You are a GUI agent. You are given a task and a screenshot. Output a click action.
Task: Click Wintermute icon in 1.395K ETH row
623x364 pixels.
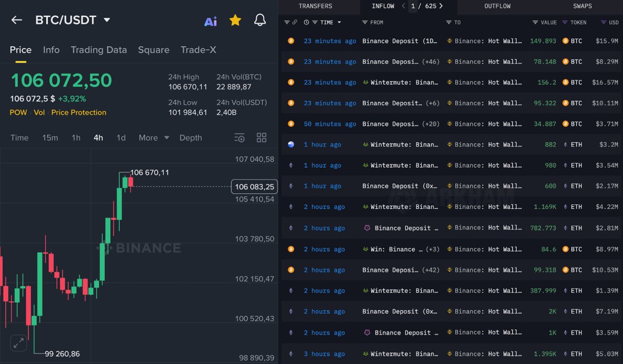[x=366, y=354]
